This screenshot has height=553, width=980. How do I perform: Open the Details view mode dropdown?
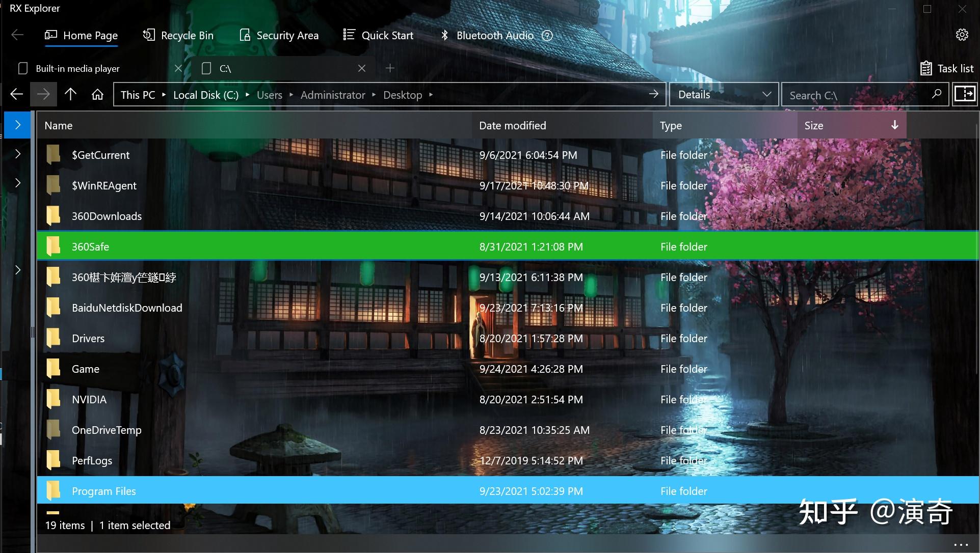click(724, 95)
